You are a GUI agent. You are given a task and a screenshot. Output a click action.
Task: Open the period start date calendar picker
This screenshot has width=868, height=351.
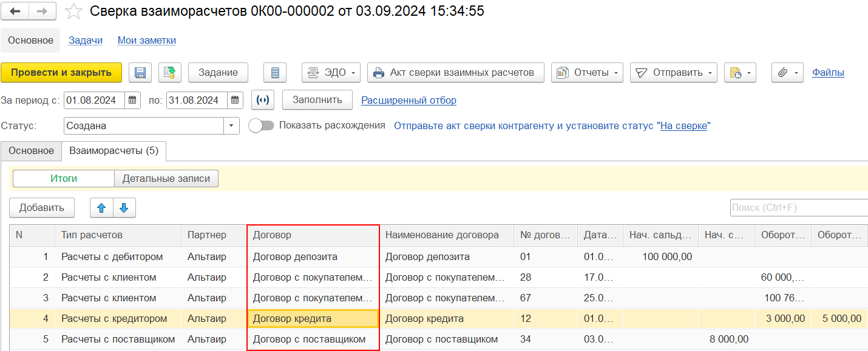133,100
